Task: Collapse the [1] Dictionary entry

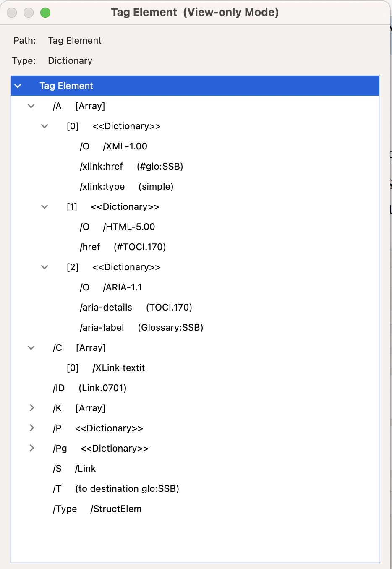Action: (x=44, y=207)
